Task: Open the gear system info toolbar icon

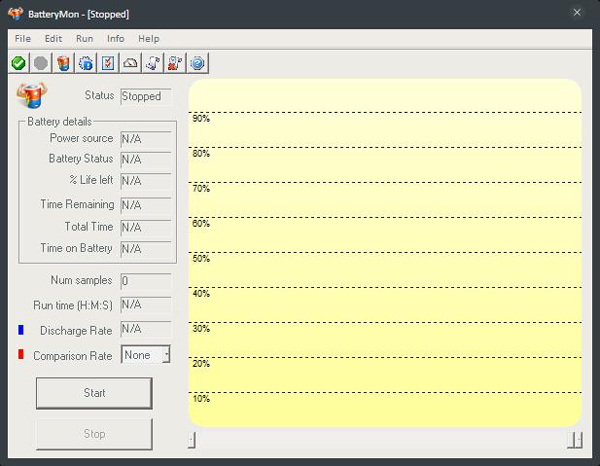Action: (x=85, y=63)
